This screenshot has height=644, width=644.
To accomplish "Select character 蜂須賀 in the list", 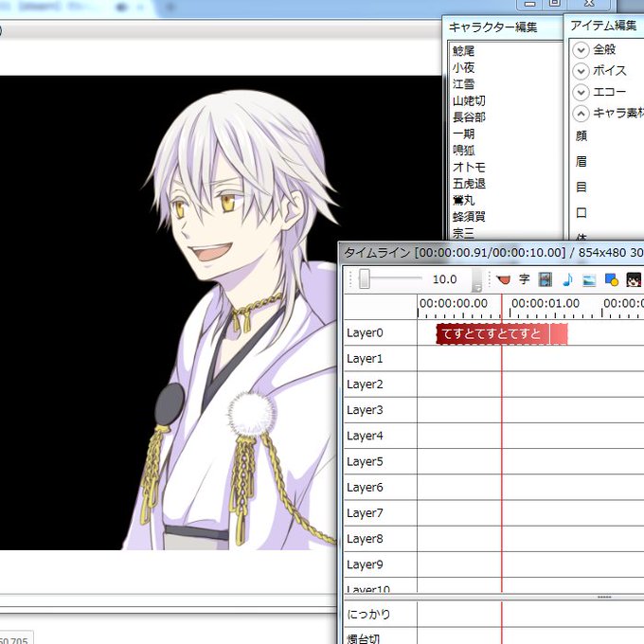I will coord(469,217).
